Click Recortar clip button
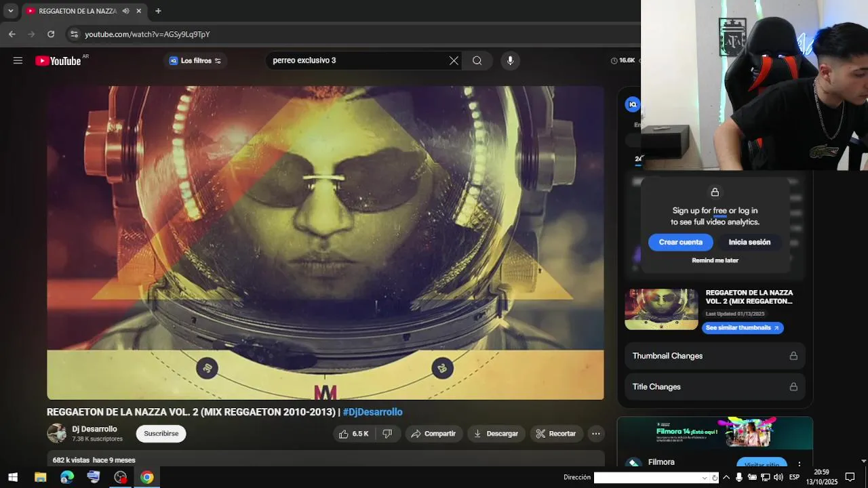The width and height of the screenshot is (868, 488). coord(556,434)
